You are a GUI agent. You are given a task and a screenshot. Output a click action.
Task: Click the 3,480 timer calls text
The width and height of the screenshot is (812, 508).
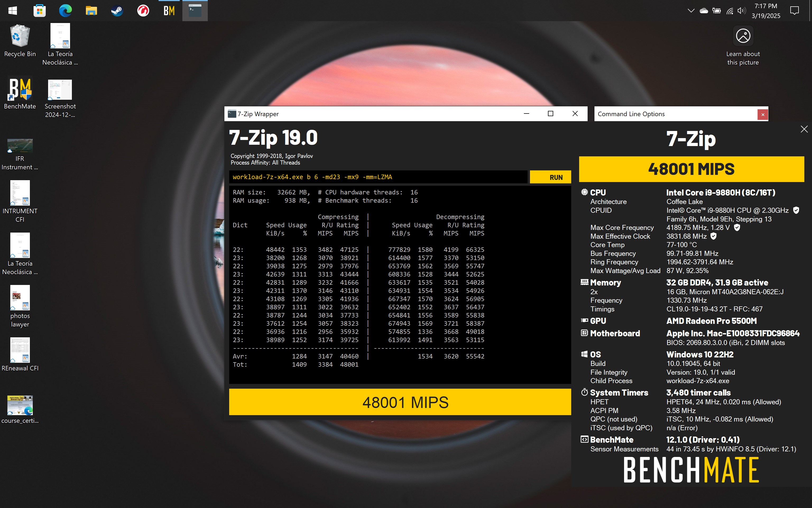698,393
